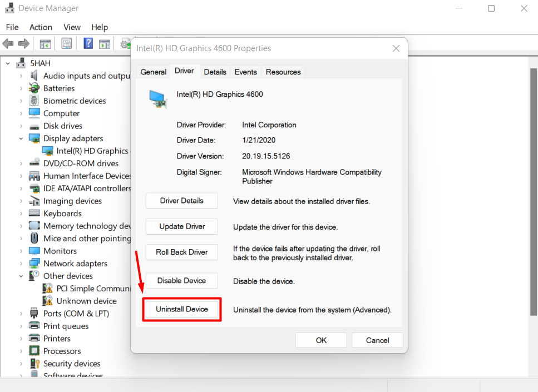538x392 pixels.
Task: Open Help via the blue question mark icon
Action: 88,43
